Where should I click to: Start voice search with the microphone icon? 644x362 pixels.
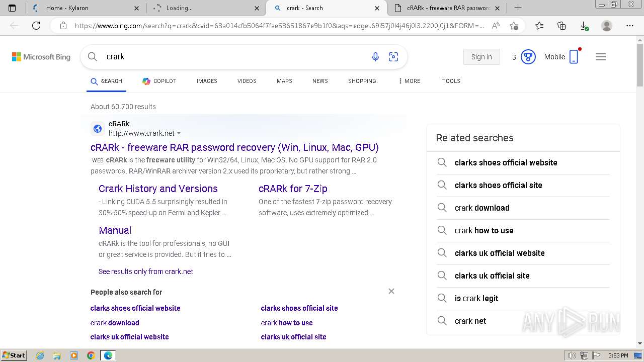[x=375, y=57]
